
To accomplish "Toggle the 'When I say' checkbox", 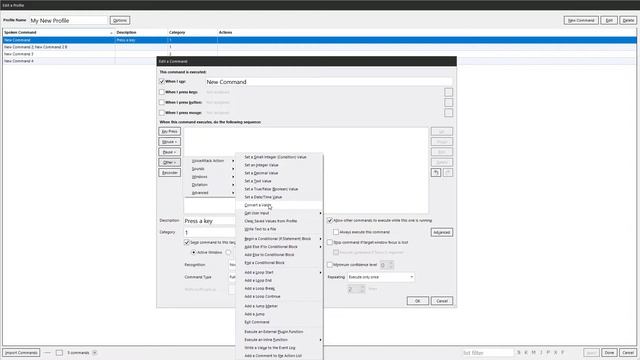I will (x=162, y=82).
